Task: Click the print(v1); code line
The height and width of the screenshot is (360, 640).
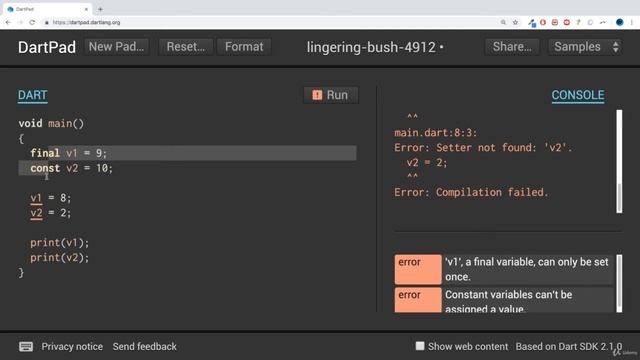Action: pos(60,243)
